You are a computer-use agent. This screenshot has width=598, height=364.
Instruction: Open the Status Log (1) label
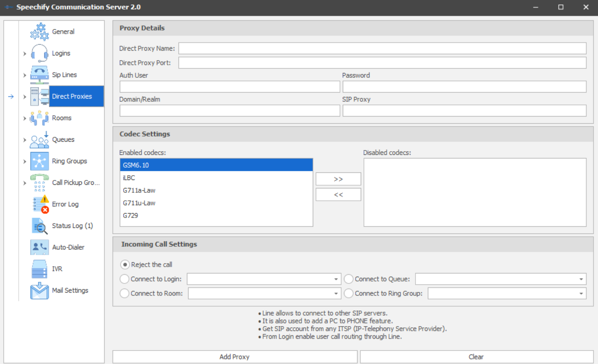(72, 226)
